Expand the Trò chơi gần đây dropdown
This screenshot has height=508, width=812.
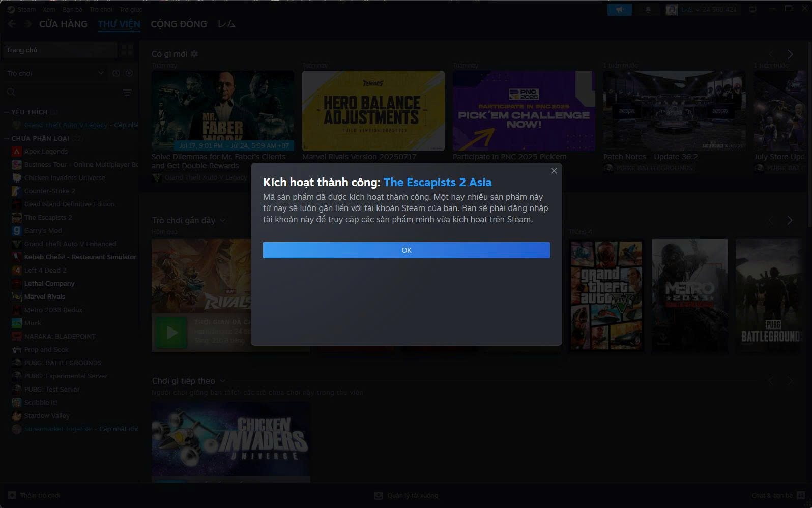[x=222, y=220]
